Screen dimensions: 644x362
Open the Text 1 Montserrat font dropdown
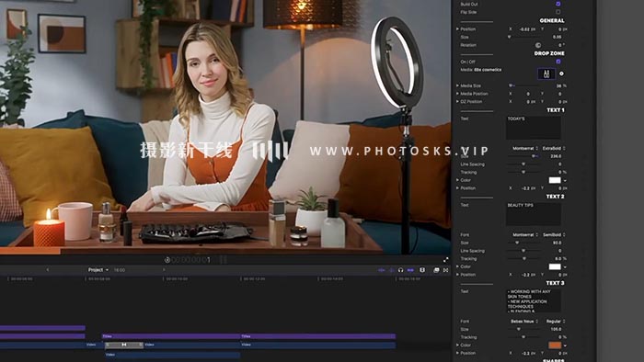[525, 148]
